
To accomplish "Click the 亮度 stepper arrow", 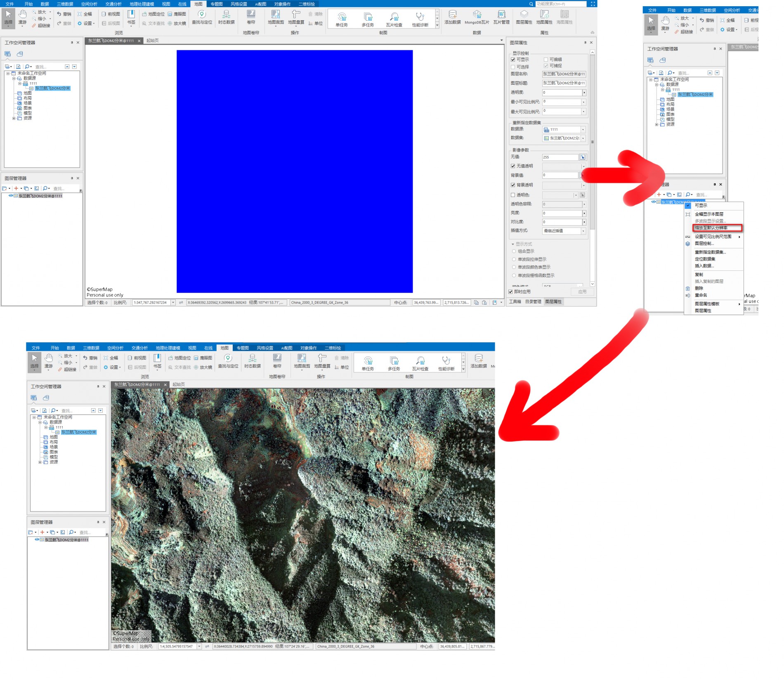I will click(584, 213).
